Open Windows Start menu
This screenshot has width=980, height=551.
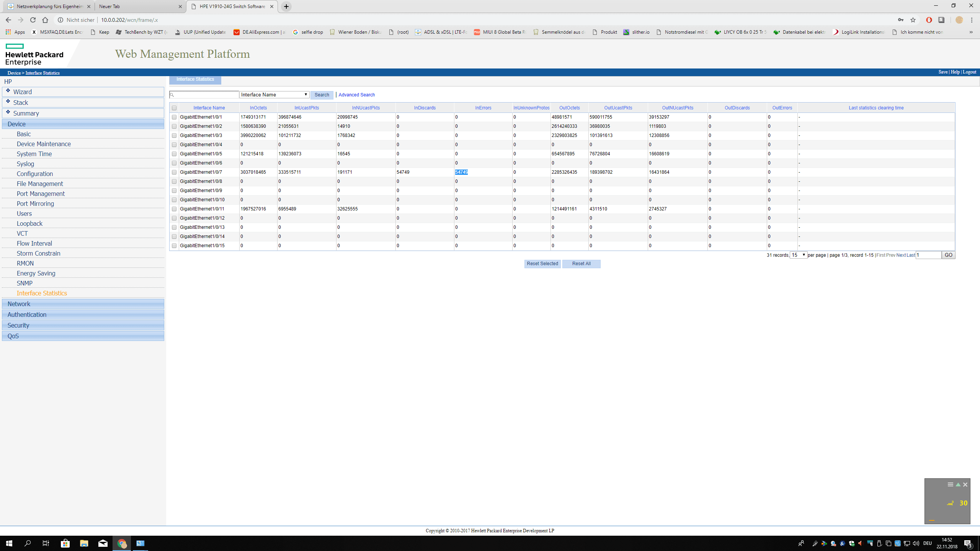tap(9, 543)
